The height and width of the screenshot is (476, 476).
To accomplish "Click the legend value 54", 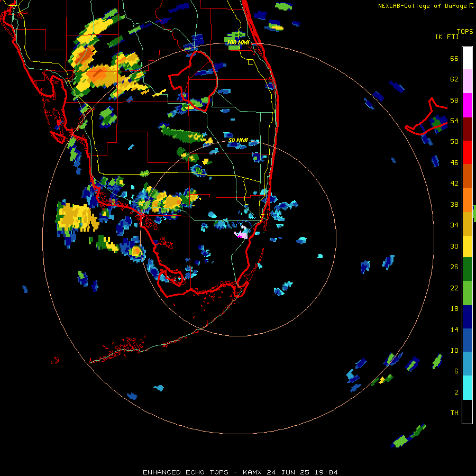I will click(454, 121).
